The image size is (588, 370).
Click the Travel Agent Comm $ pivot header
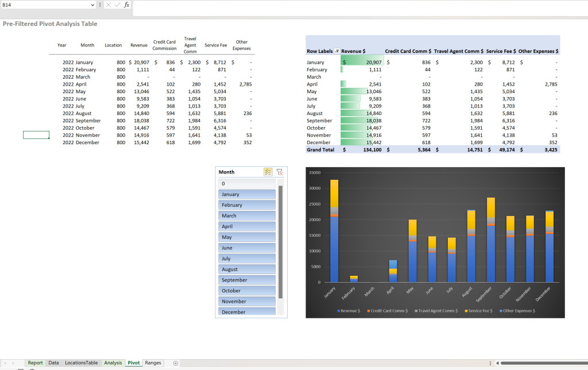click(x=459, y=51)
